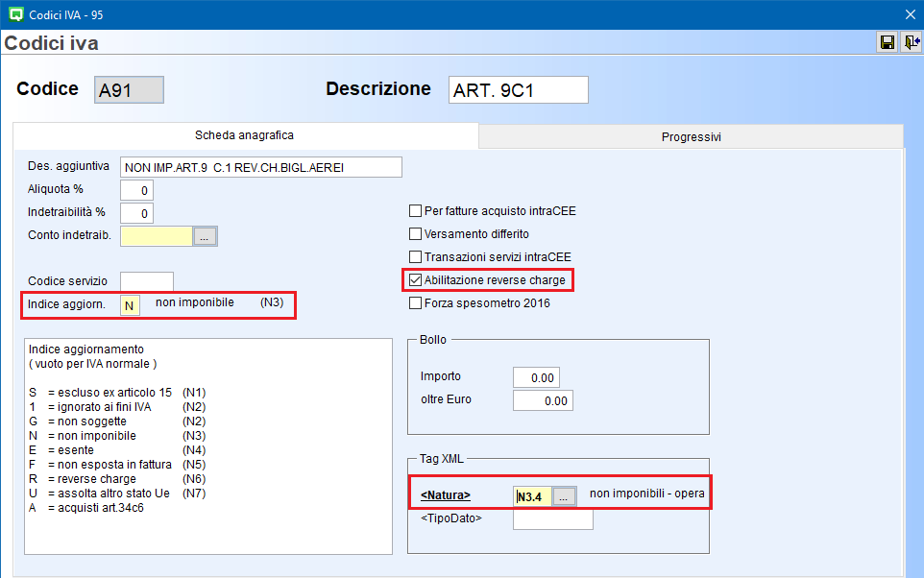The width and height of the screenshot is (924, 578).
Task: Click the Indice aggiorn. field containing N
Action: coord(130,305)
